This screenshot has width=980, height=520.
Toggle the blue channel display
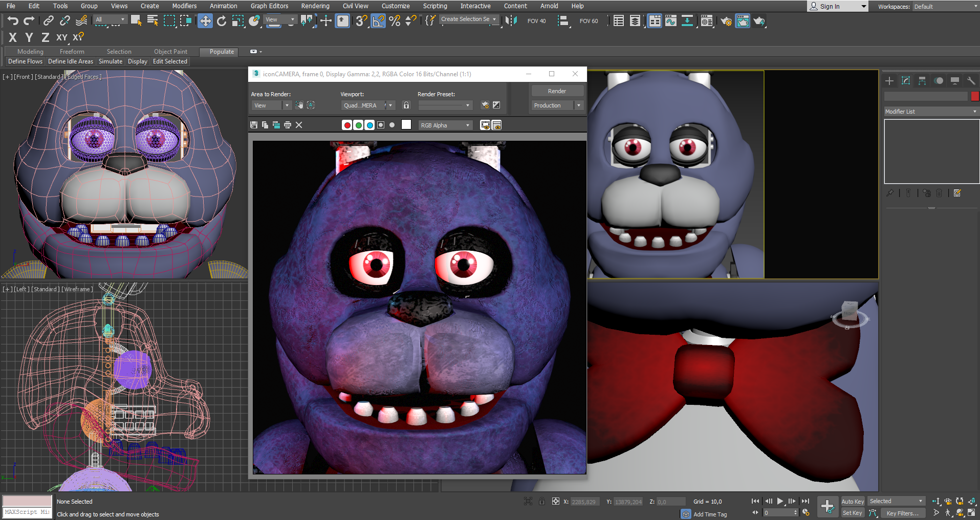(x=369, y=125)
